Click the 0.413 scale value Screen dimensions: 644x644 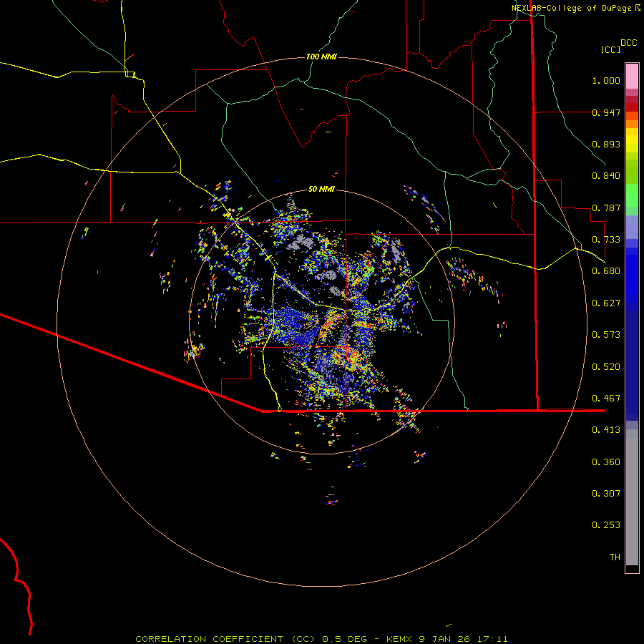pos(606,430)
